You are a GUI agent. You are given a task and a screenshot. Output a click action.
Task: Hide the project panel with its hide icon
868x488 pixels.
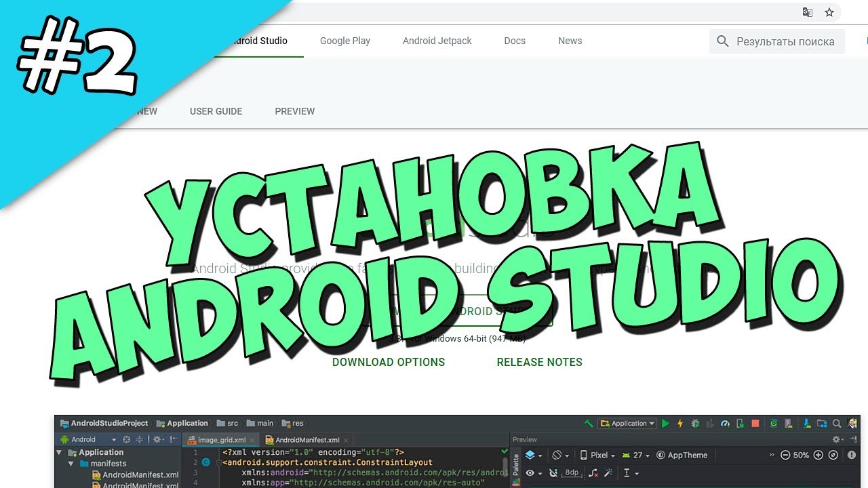(x=174, y=439)
